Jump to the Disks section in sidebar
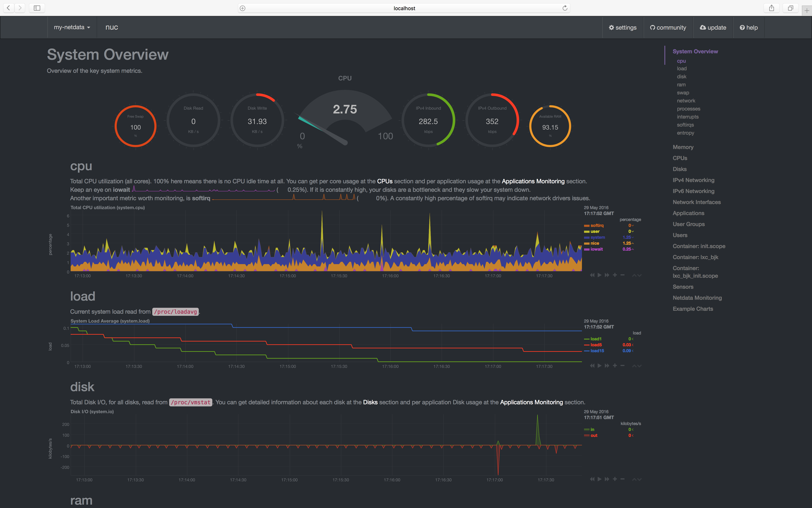The height and width of the screenshot is (508, 812). coord(679,169)
